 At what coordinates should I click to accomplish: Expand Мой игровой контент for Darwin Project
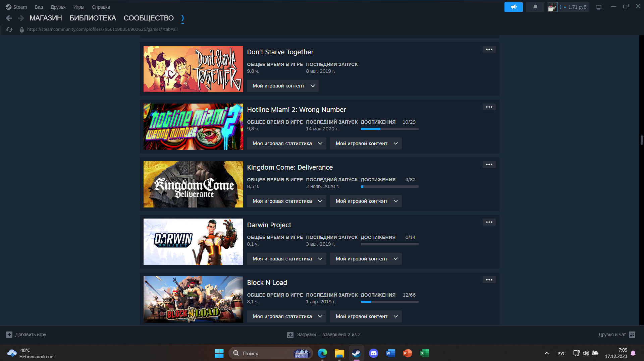366,259
